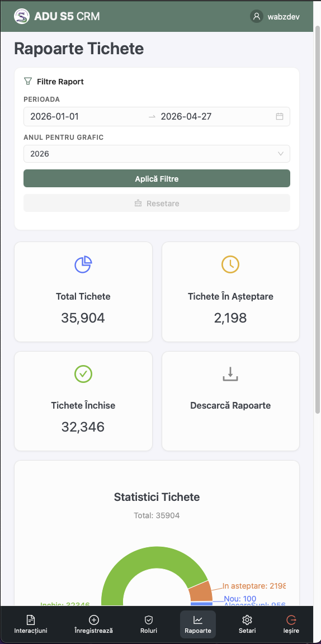The height and width of the screenshot is (644, 321).
Task: Click the document icon in the Interacțiuni nav item
Action: pos(30,620)
